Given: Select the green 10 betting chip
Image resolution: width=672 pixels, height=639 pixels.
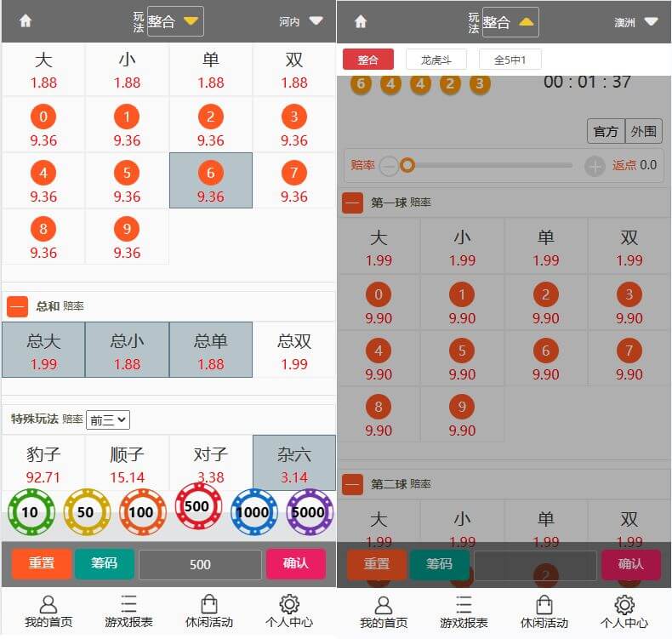Looking at the screenshot, I should [x=31, y=512].
